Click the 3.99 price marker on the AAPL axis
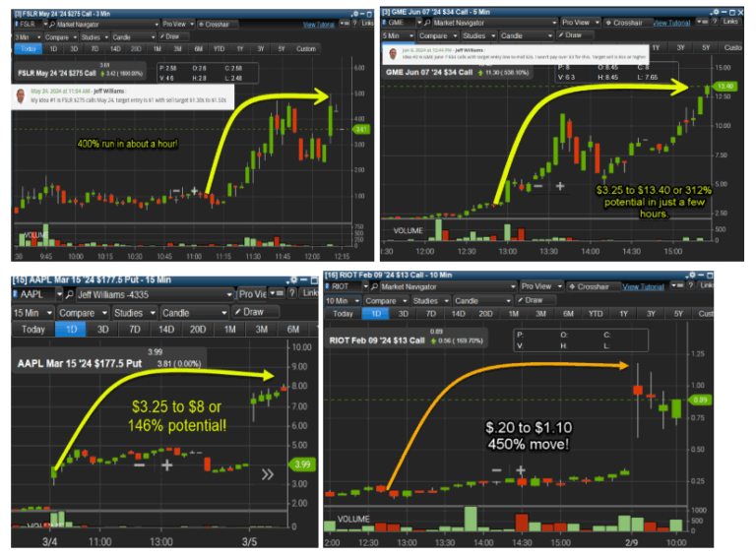 point(302,464)
